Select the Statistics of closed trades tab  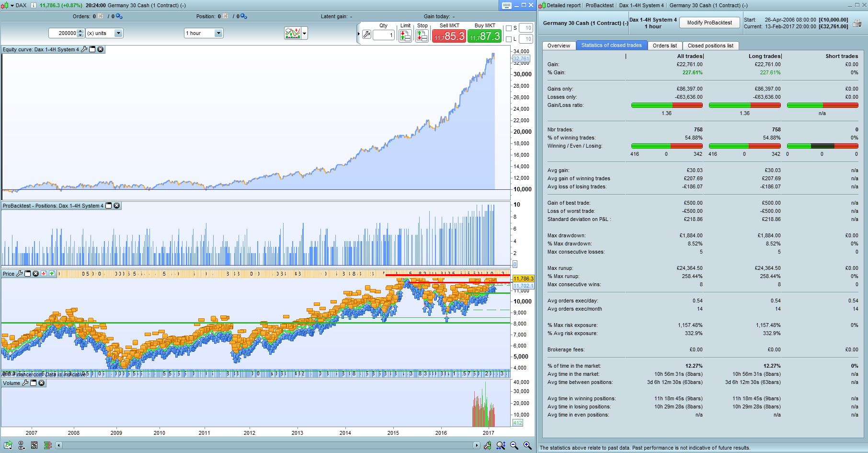pyautogui.click(x=611, y=45)
